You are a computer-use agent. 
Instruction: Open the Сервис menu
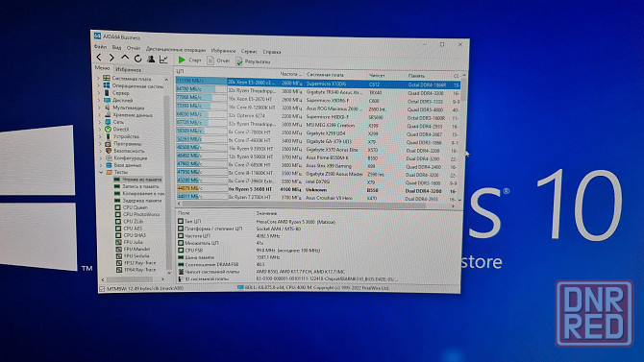point(249,51)
